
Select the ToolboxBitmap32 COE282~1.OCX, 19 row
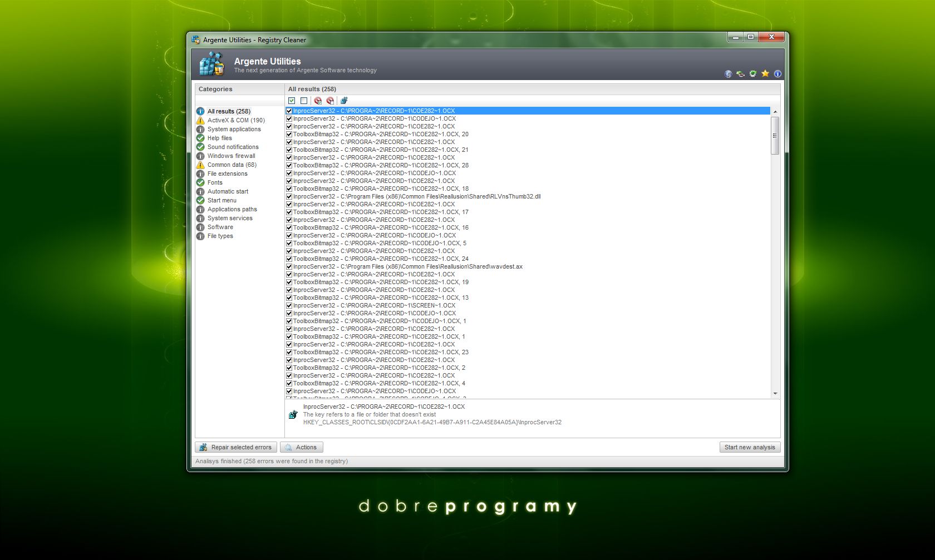coord(528,282)
